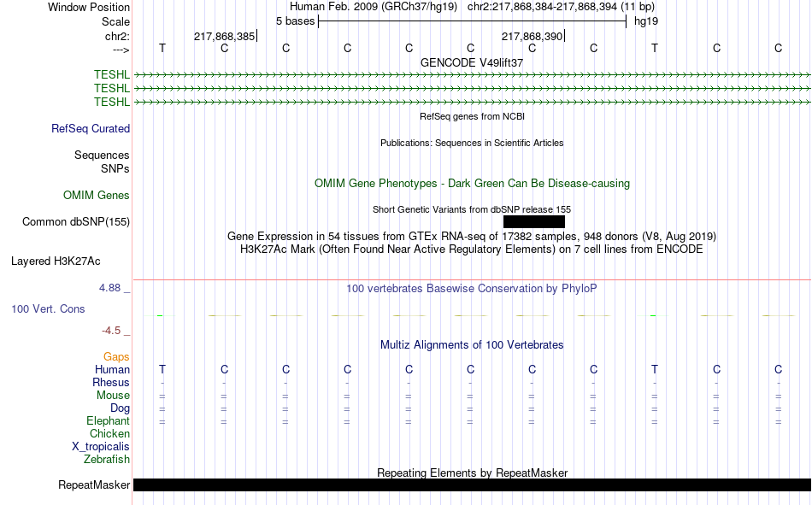
Task: Click the Chicken alignment row label
Action: [x=109, y=433]
